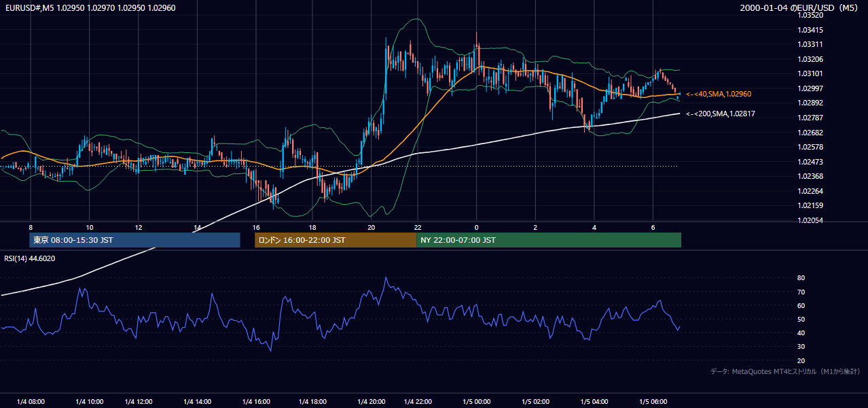The width and height of the screenshot is (868, 408).
Task: Click the '1/5 04:00' bottom time label
Action: (x=595, y=402)
